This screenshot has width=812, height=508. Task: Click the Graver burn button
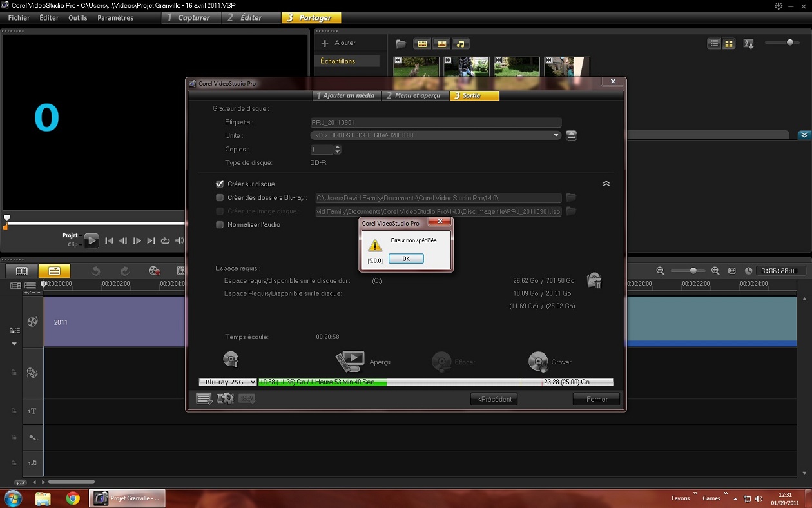(x=550, y=362)
